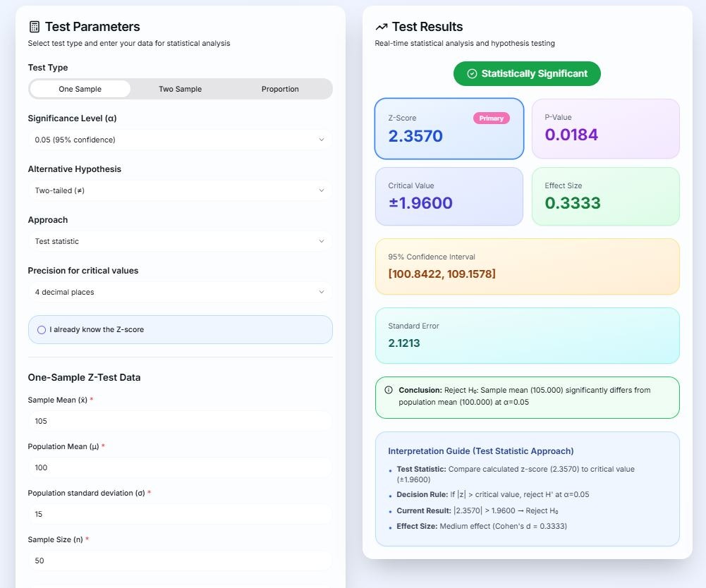Image resolution: width=706 pixels, height=588 pixels.
Task: Click the Effect Size result card
Action: tap(605, 196)
